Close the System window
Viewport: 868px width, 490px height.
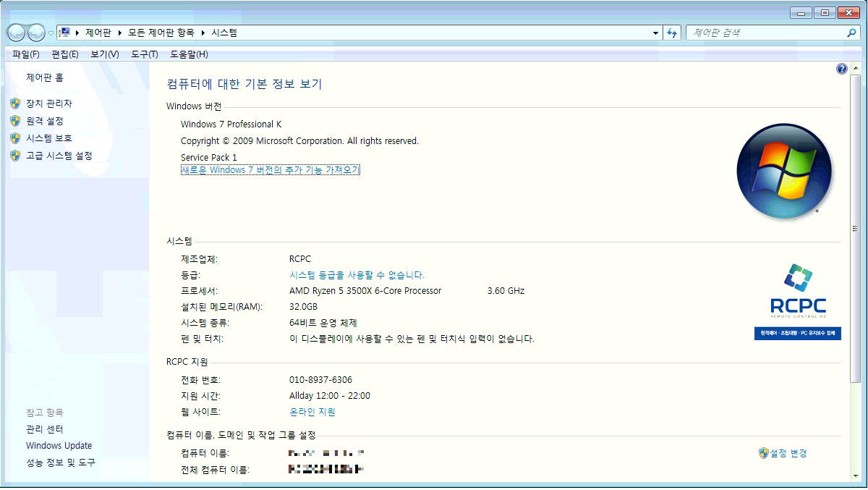tap(848, 12)
